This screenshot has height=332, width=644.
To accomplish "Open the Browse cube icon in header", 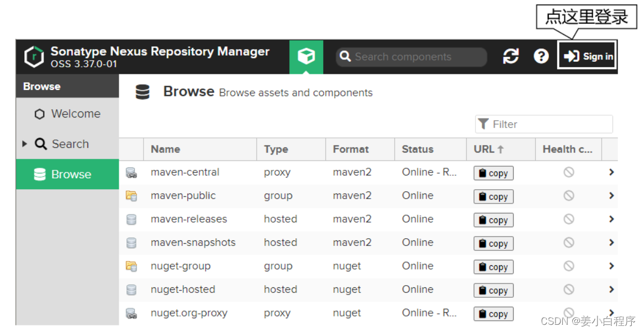I will click(306, 57).
